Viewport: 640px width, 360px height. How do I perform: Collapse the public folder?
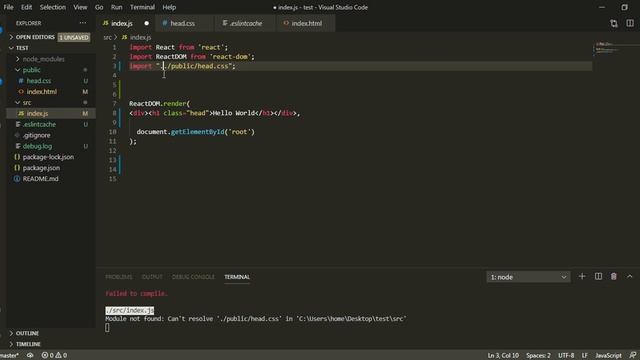[x=31, y=70]
